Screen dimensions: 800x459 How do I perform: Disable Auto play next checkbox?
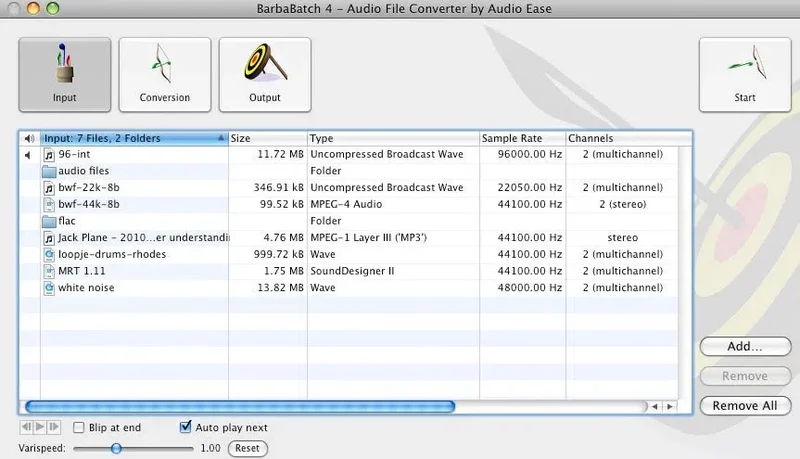[x=186, y=427]
